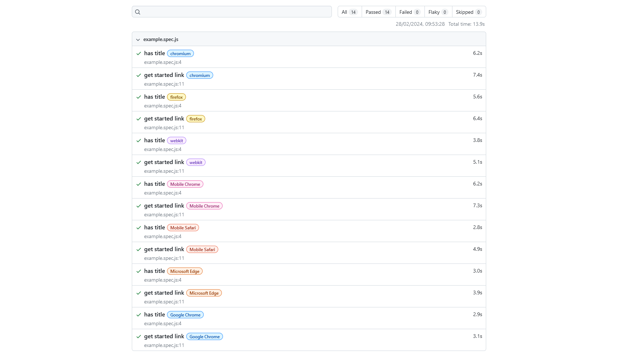Filter by Passed tests
The height and width of the screenshot is (364, 618).
click(378, 12)
